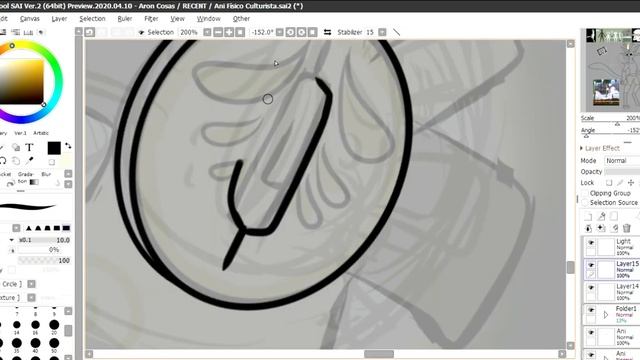Image resolution: width=640 pixels, height=360 pixels.
Task: Hide the Layer14 layer
Action: 591,287
